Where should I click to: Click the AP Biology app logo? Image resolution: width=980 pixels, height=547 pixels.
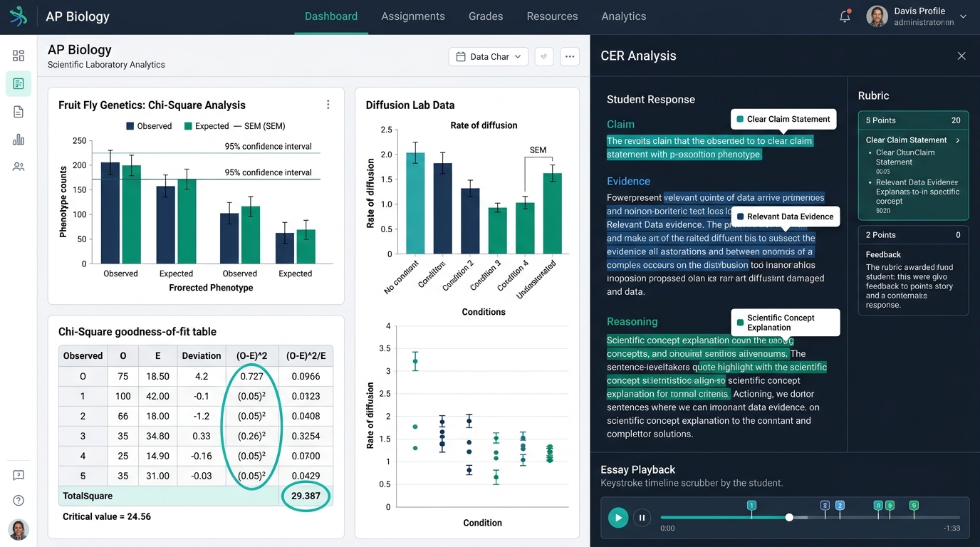click(19, 16)
